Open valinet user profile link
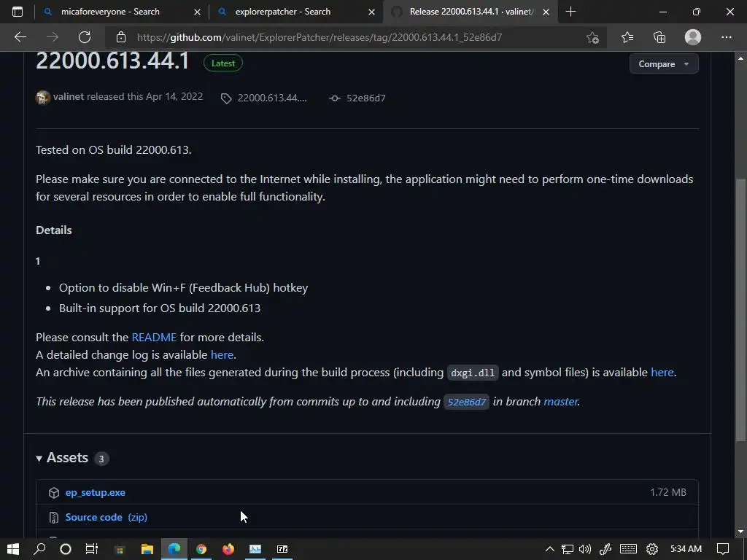Screen dimensions: 747x560 69,96
